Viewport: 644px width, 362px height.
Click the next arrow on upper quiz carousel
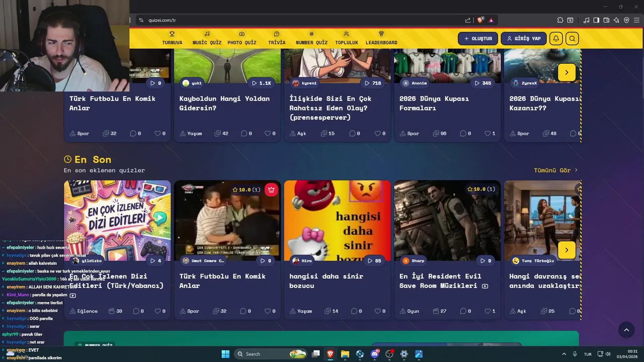pyautogui.click(x=567, y=72)
